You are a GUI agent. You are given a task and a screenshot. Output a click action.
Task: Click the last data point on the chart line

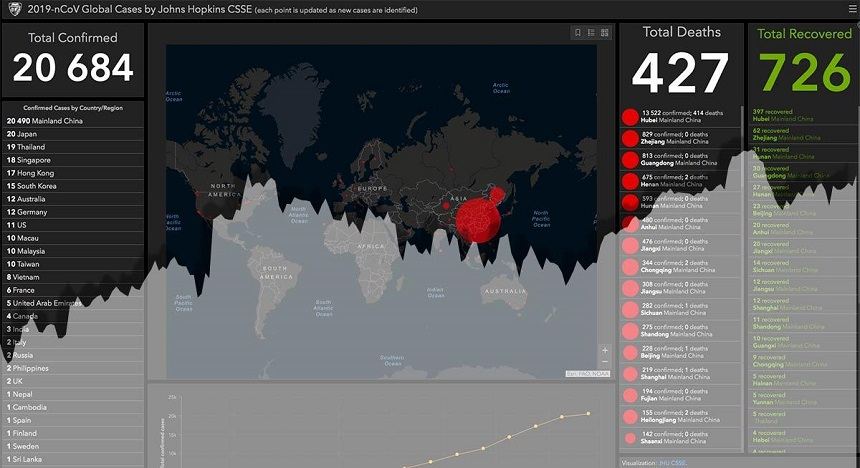[588, 413]
